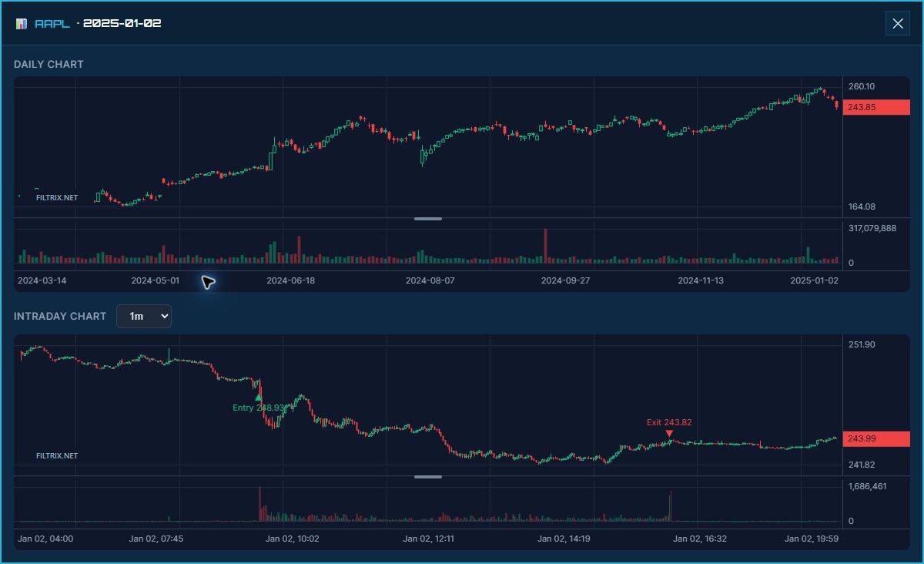
Task: Click the intraday volume spike below Exit marker
Action: [671, 506]
